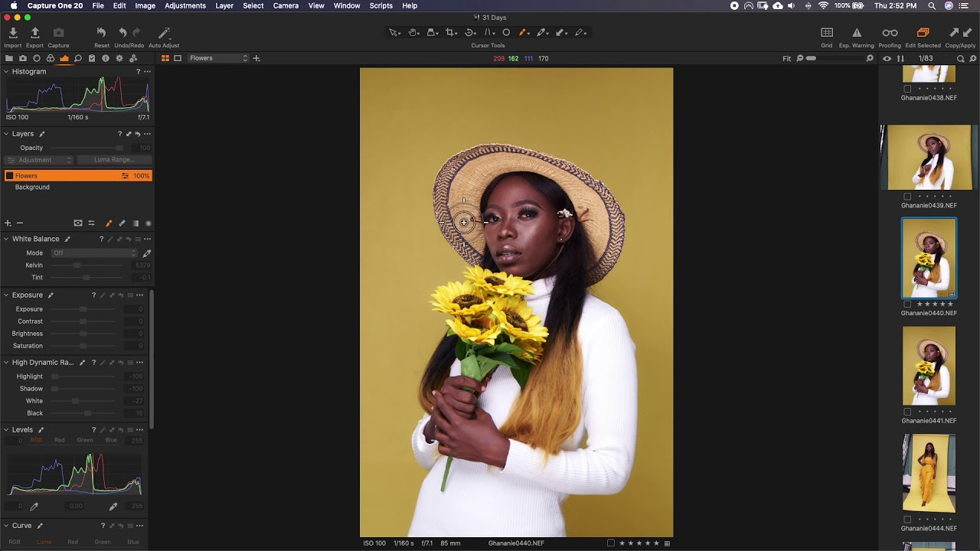Toggle the Grid overlay
Viewport: 980px width, 551px height.
point(827,32)
